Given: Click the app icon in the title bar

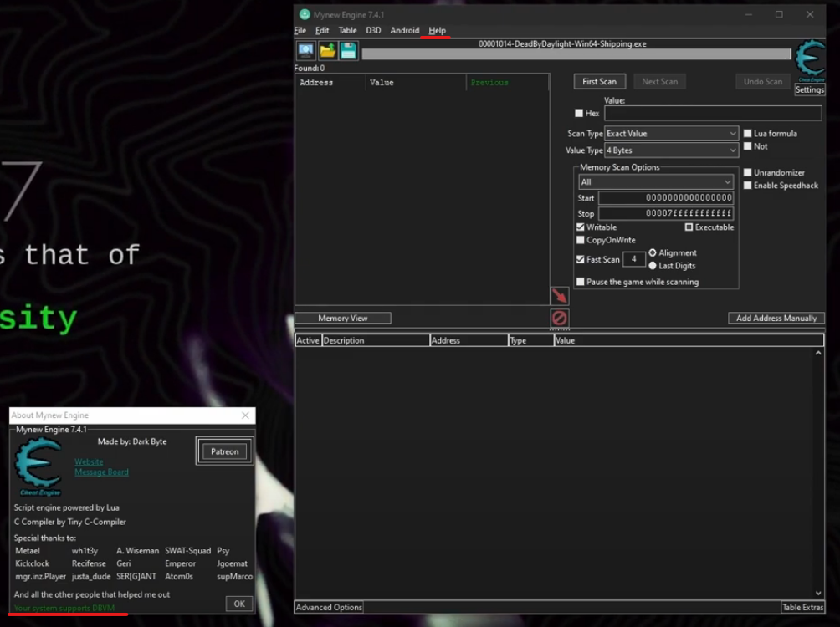Looking at the screenshot, I should [305, 14].
